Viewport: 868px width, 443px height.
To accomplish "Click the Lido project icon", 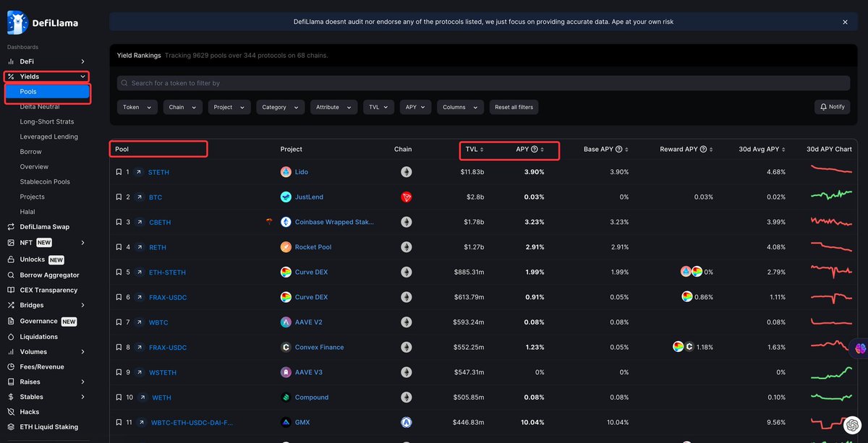I will [x=286, y=172].
